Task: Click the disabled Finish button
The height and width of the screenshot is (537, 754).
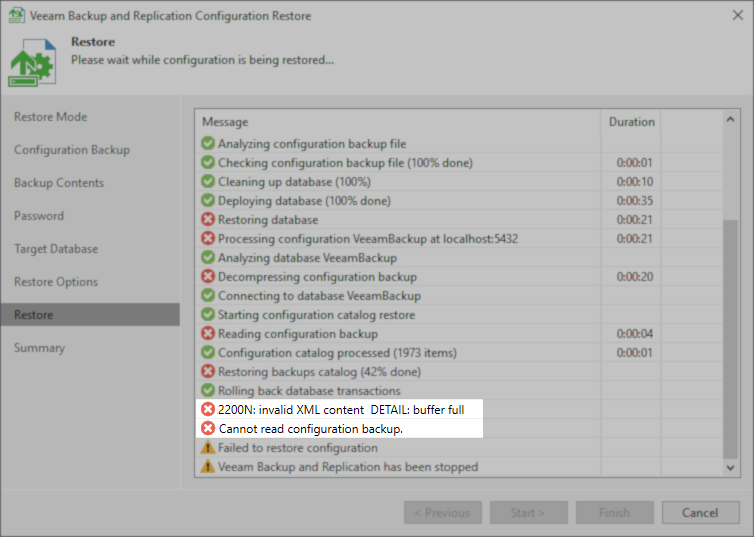Action: pyautogui.click(x=615, y=512)
